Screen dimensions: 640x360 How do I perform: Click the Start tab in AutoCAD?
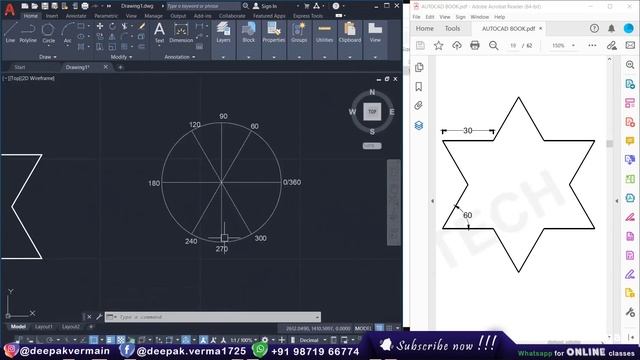(x=20, y=67)
